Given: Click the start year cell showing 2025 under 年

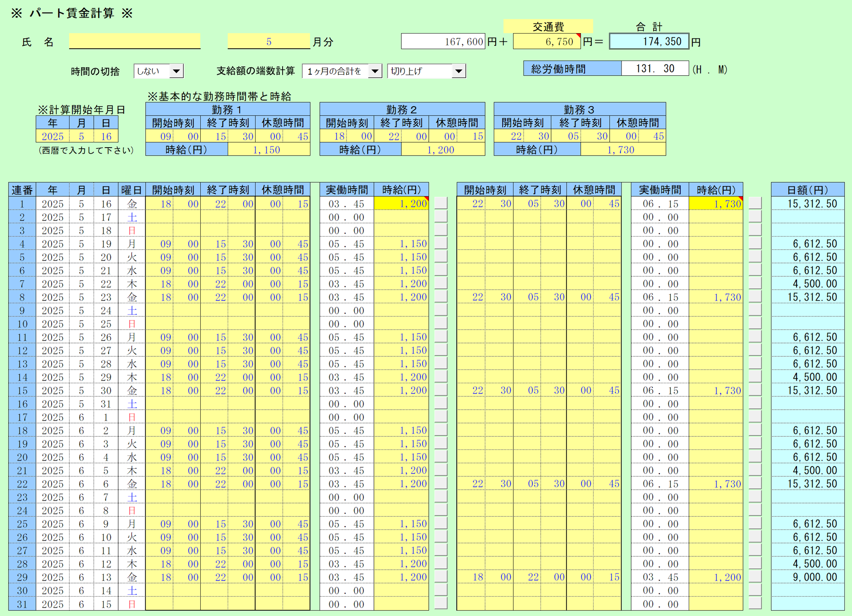Looking at the screenshot, I should click(x=53, y=137).
